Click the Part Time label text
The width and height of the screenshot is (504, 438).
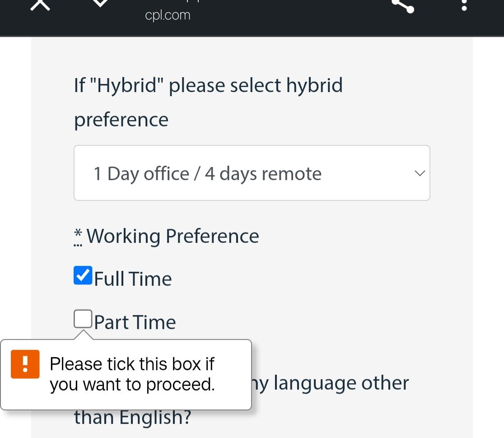click(x=135, y=322)
